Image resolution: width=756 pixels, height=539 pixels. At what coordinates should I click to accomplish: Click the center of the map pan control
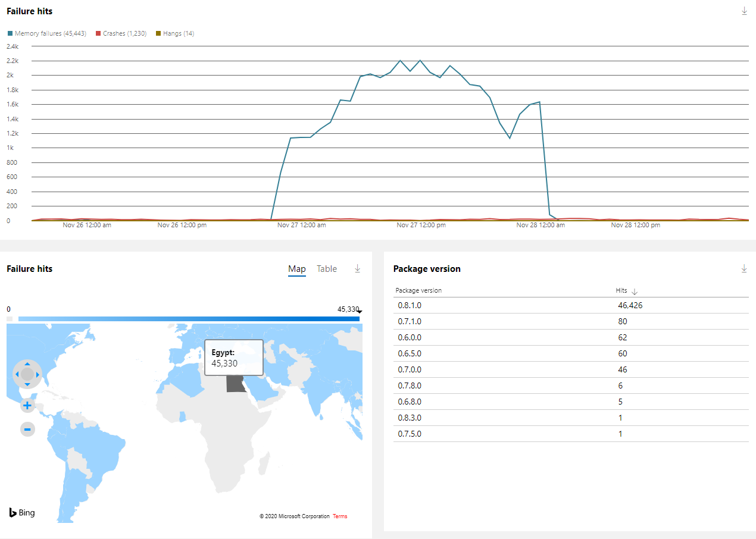27,374
